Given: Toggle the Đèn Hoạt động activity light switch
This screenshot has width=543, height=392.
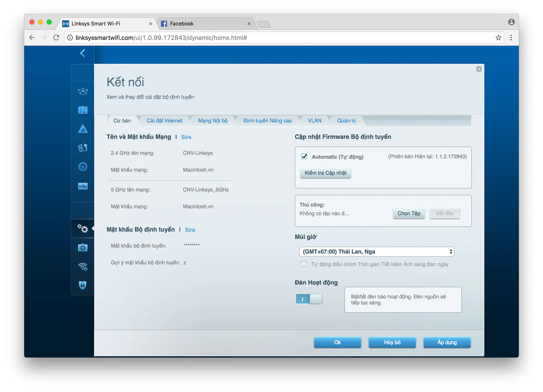Looking at the screenshot, I should 309,299.
